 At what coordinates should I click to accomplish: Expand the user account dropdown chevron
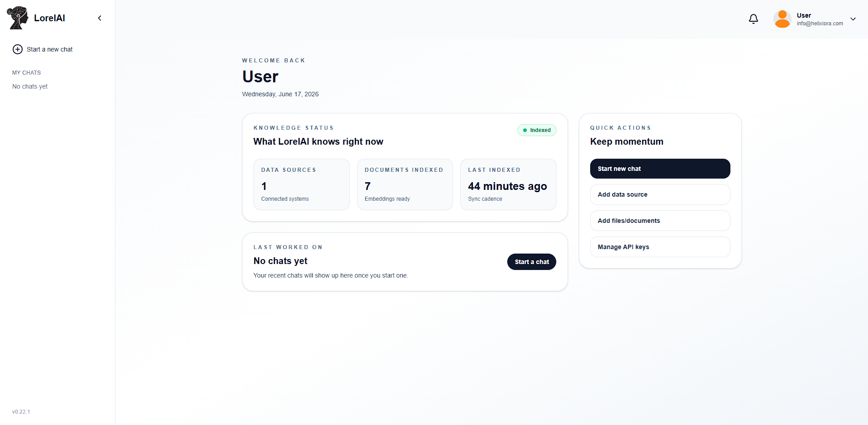pyautogui.click(x=853, y=19)
